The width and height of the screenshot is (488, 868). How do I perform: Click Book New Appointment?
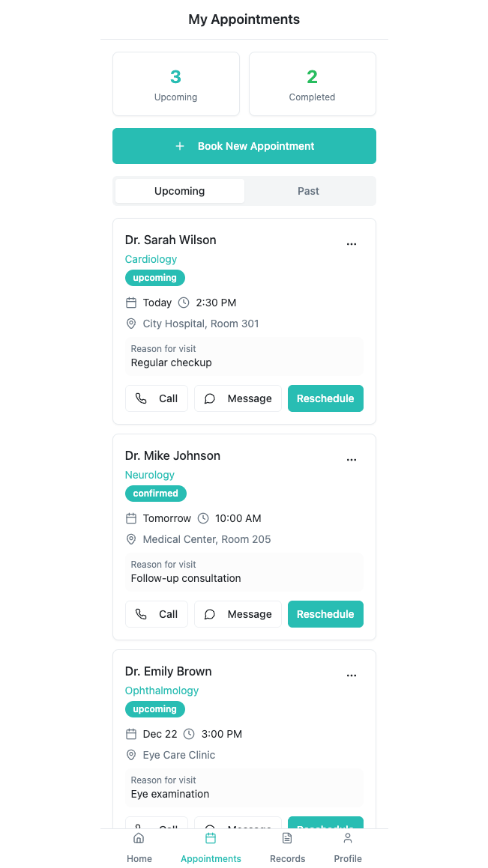point(244,146)
